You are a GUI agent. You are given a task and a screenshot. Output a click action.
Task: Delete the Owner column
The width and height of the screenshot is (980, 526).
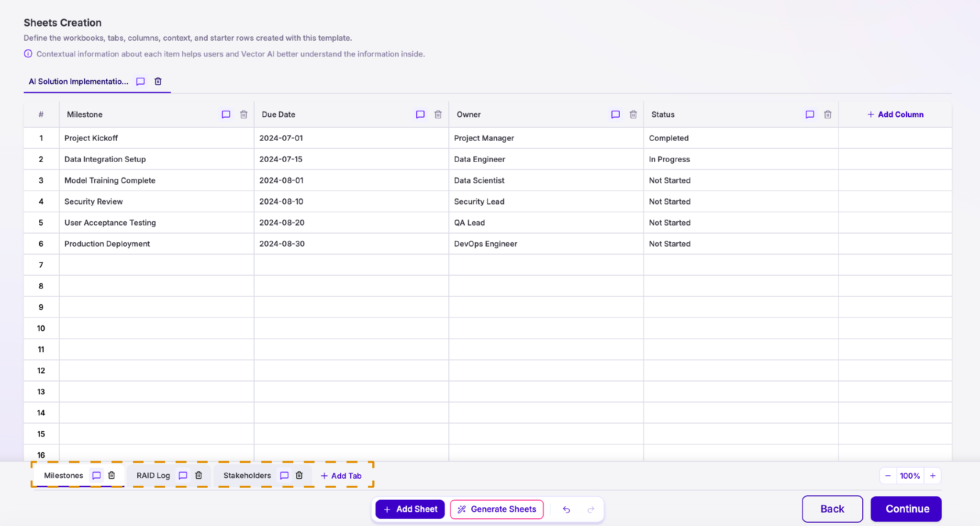(x=633, y=114)
